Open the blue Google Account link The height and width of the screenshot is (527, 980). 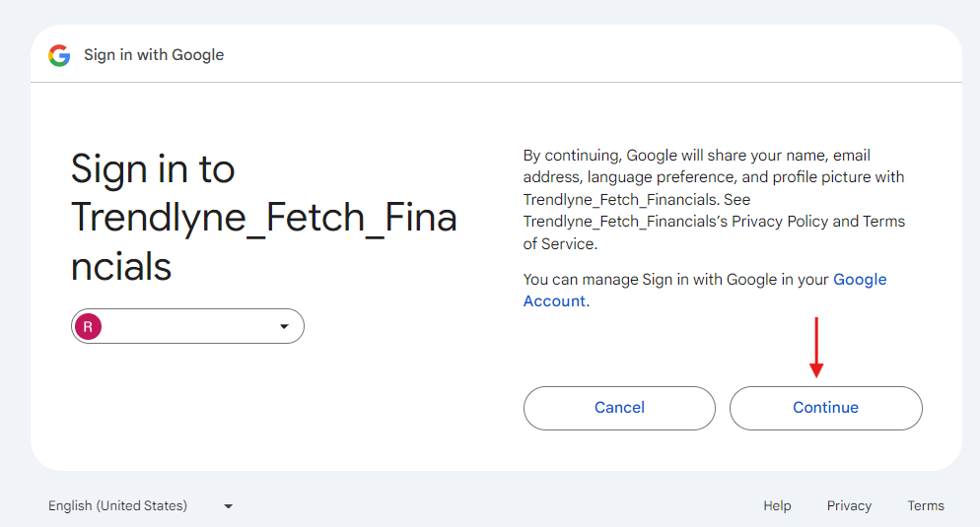860,279
